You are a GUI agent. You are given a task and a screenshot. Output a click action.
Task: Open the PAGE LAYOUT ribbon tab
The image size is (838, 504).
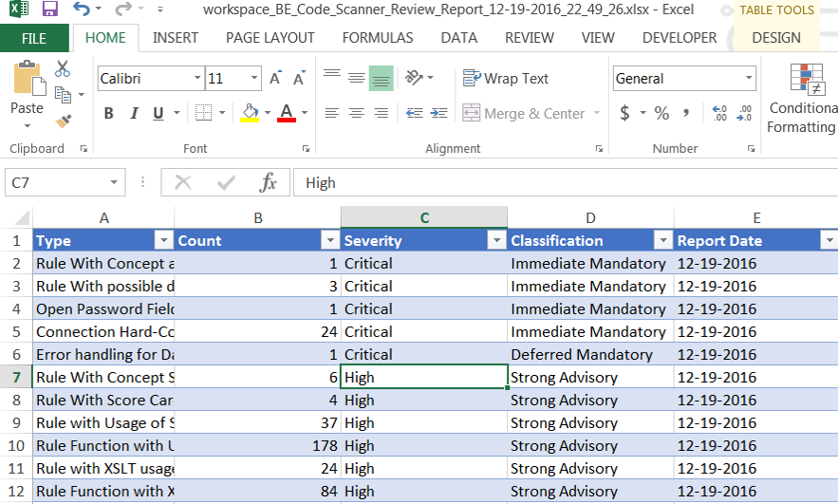pos(270,38)
